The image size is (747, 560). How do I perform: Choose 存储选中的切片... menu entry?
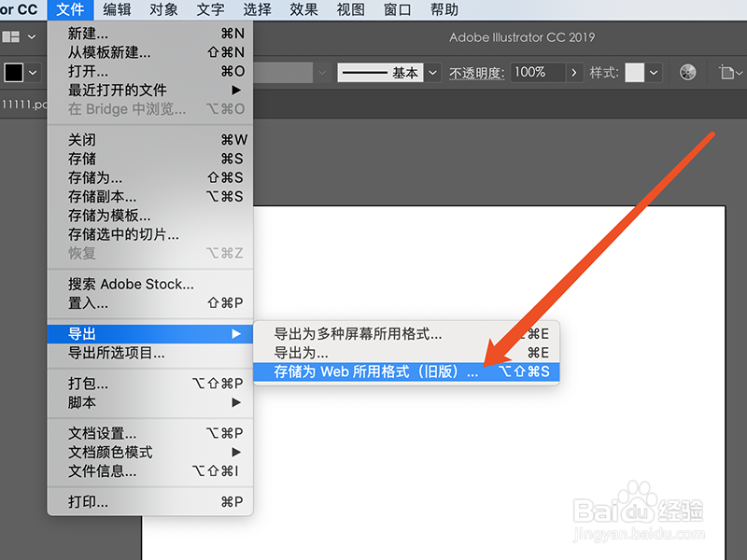(x=150, y=234)
